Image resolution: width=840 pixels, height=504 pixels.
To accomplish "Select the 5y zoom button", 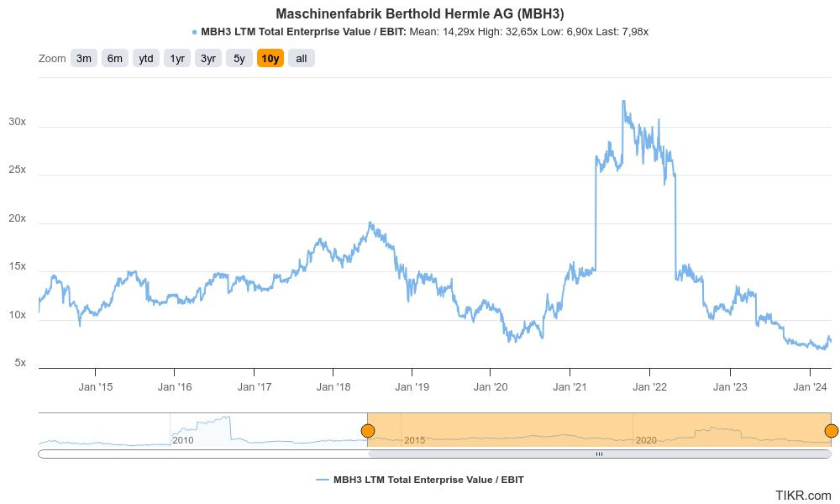I will tap(239, 59).
